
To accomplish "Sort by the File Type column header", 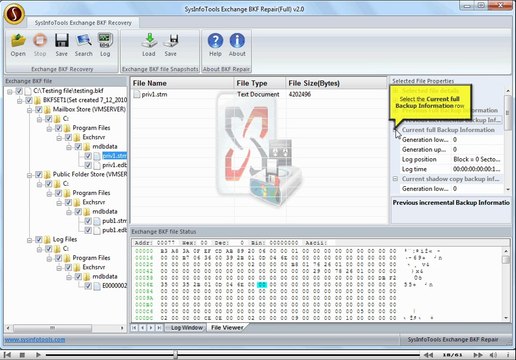I will pos(260,83).
